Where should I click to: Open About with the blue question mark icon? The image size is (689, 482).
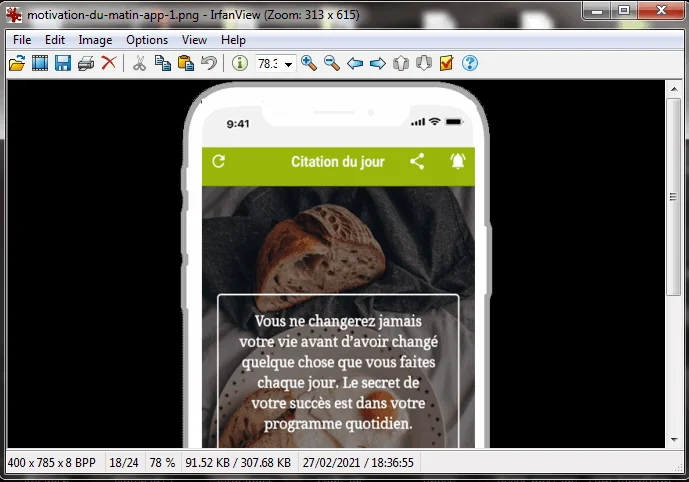(470, 63)
